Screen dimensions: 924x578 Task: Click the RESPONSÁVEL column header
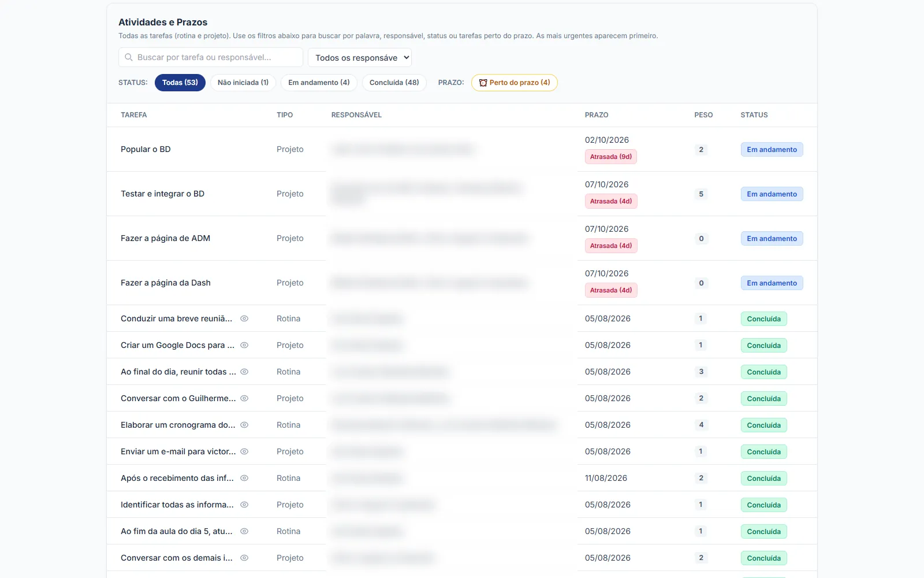point(356,115)
